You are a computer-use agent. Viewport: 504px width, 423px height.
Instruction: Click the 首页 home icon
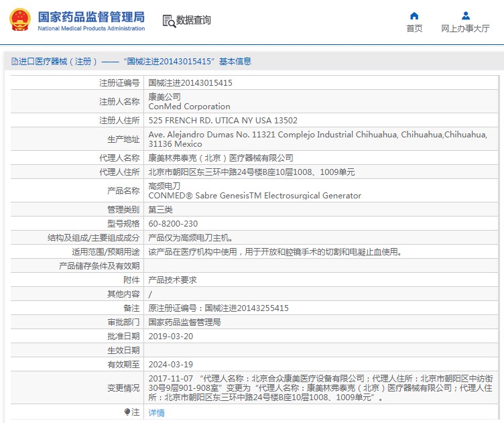click(414, 15)
